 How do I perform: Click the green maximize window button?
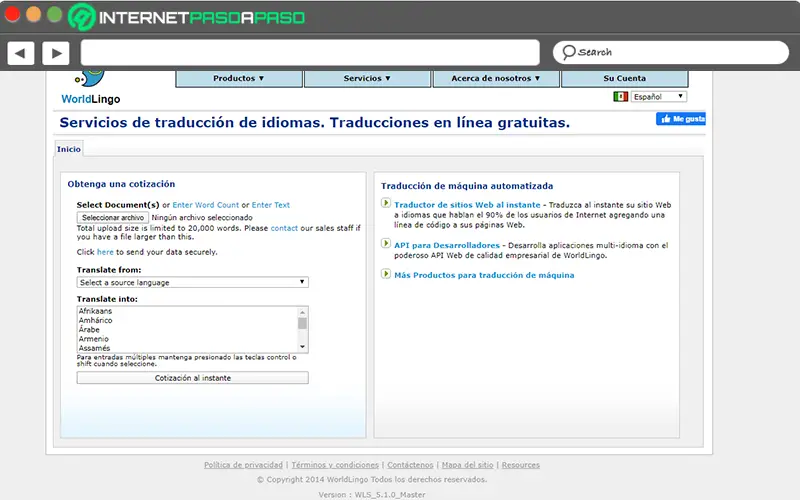[55, 14]
